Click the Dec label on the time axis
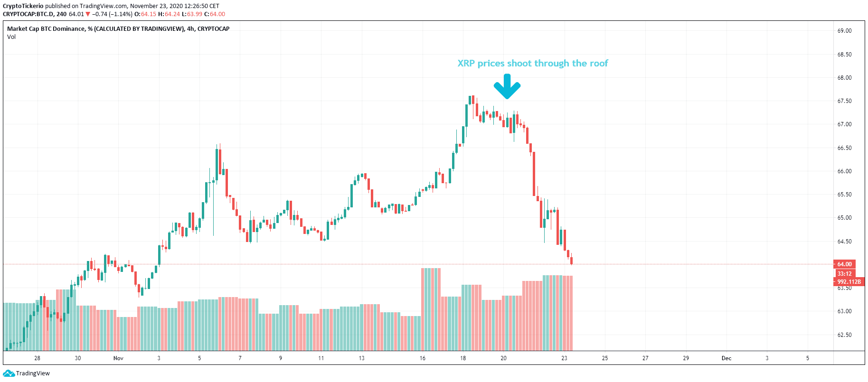 coord(726,358)
